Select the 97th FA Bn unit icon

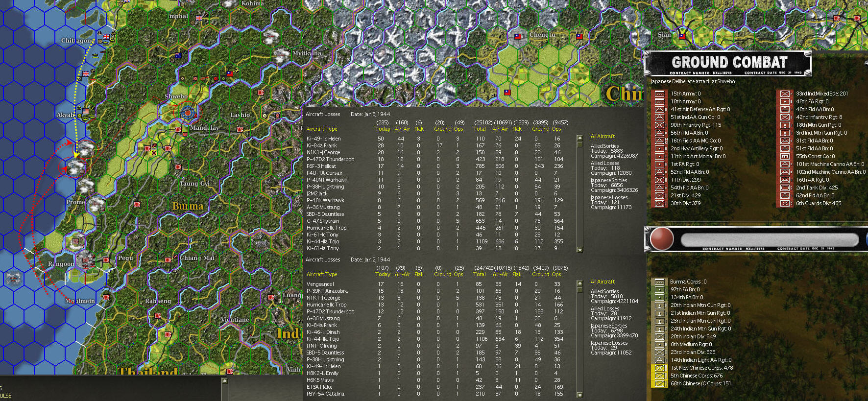(659, 289)
